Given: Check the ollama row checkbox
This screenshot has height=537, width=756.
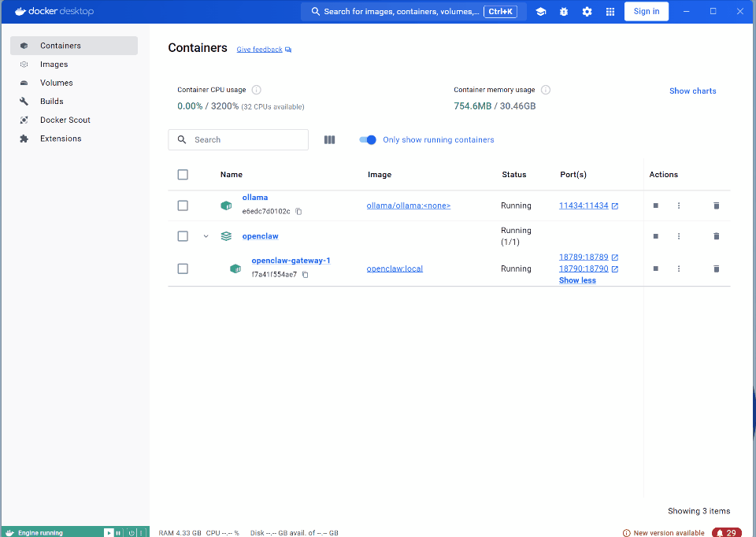Looking at the screenshot, I should click(183, 206).
